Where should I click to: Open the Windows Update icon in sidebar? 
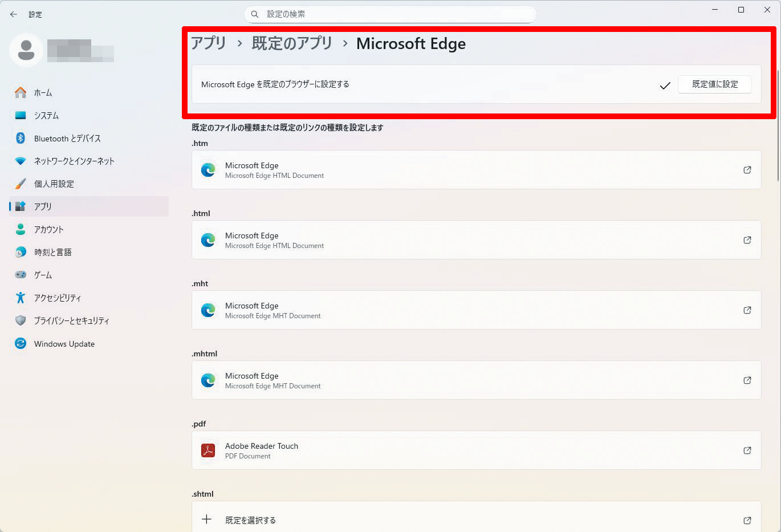pos(21,343)
